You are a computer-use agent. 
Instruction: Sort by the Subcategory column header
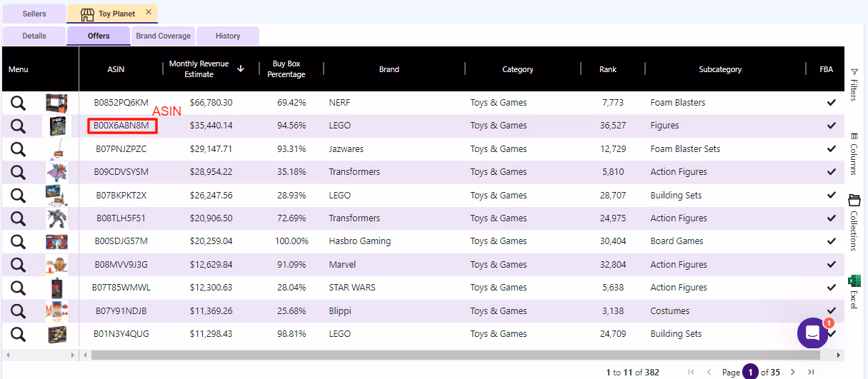[720, 69]
